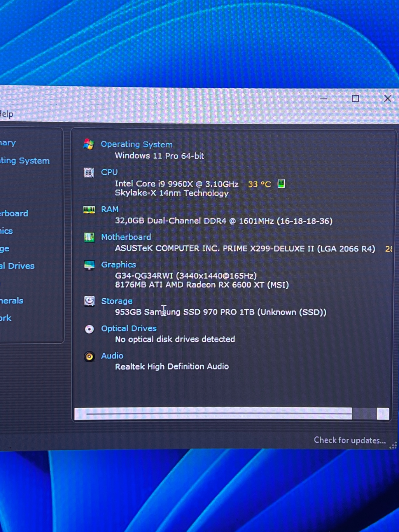This screenshot has height=532, width=399.
Task: Click the text 'Windows 11 Pro 64-bit'
Action: (x=159, y=156)
